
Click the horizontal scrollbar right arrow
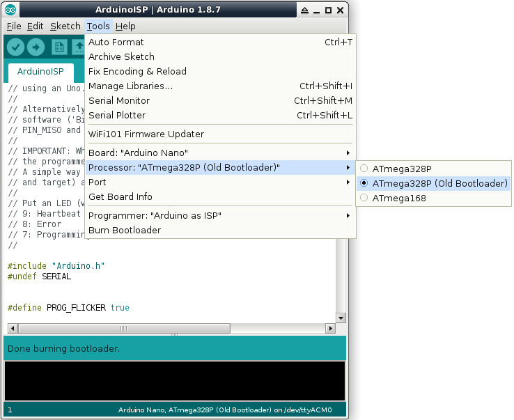(330, 328)
